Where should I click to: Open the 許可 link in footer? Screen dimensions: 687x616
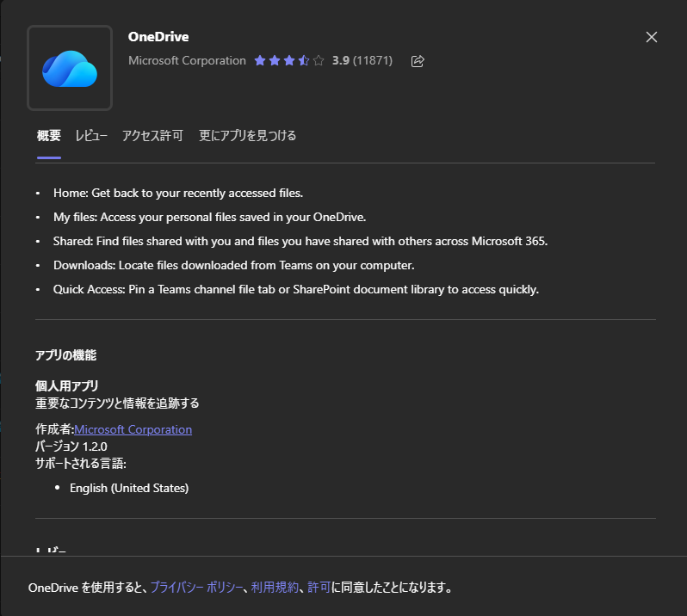(319, 587)
